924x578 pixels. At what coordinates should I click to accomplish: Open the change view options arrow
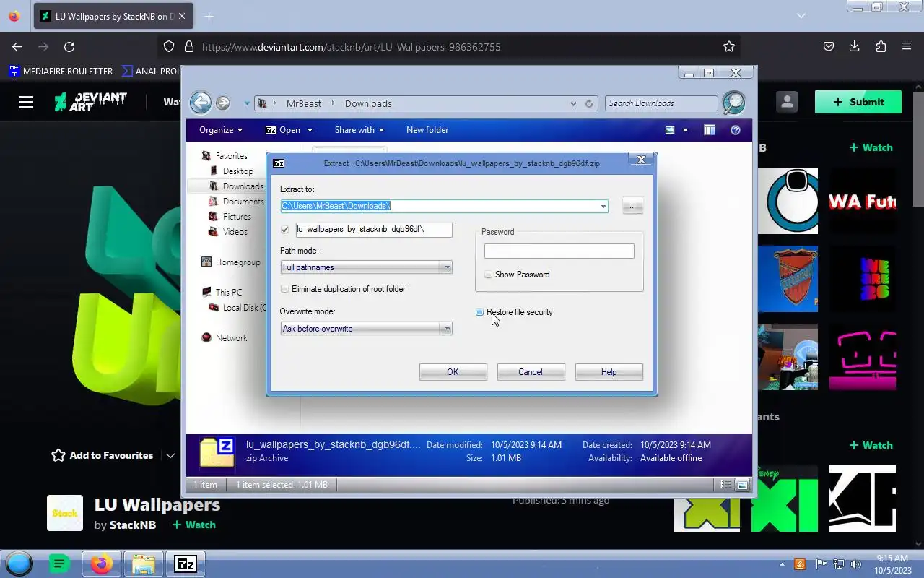point(685,130)
